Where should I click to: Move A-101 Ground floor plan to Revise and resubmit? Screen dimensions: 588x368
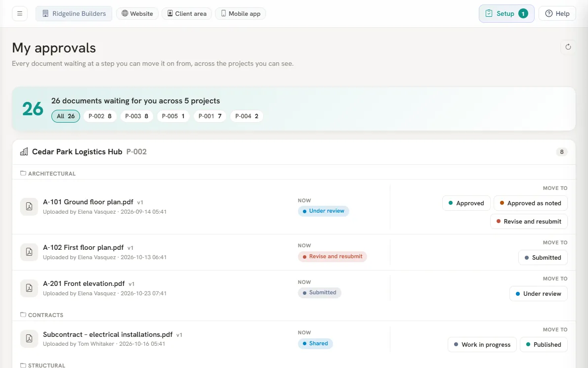tap(529, 222)
